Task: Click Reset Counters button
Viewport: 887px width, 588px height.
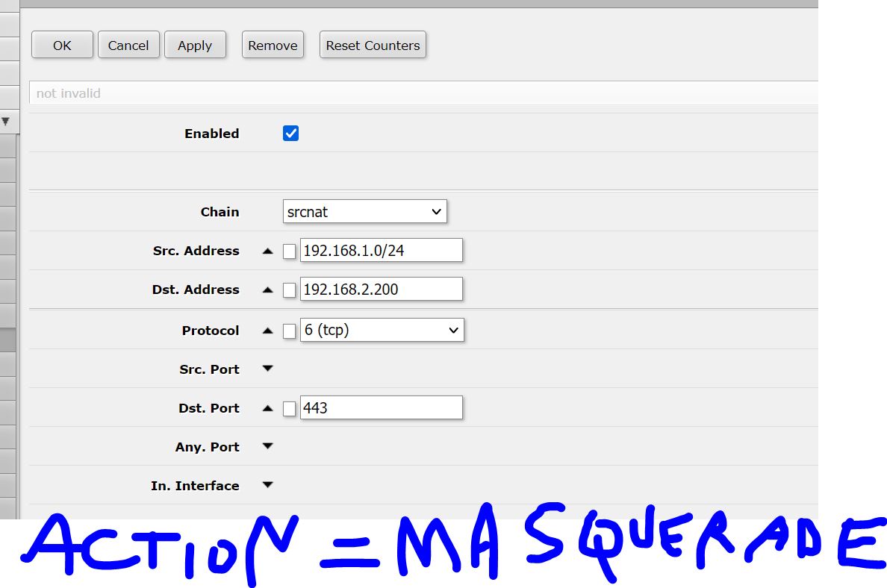Action: (x=373, y=45)
